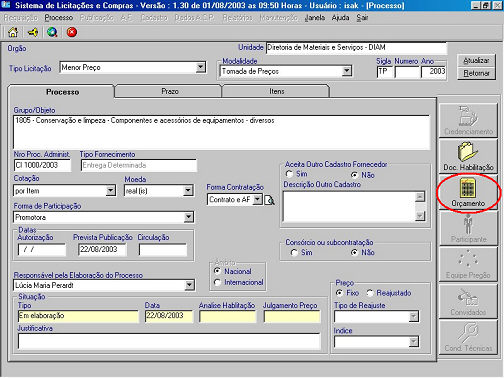Open the Janela menu
This screenshot has width=504, height=378.
pyautogui.click(x=315, y=17)
